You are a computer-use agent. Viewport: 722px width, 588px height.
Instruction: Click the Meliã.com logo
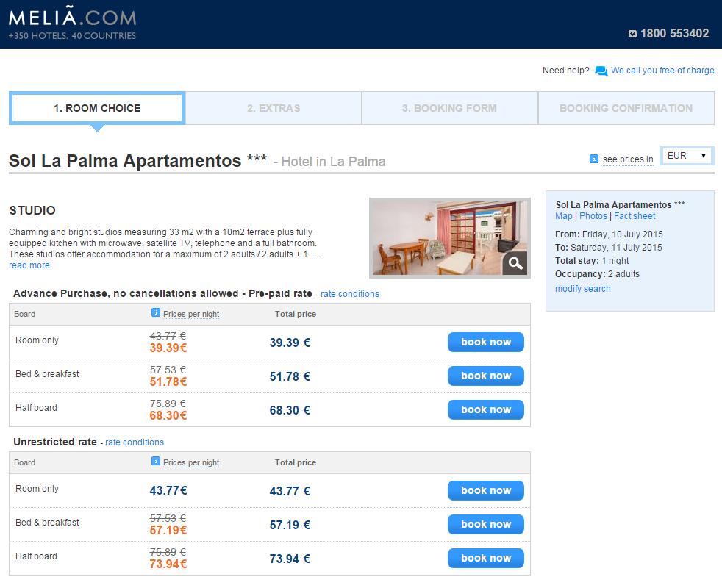73,24
